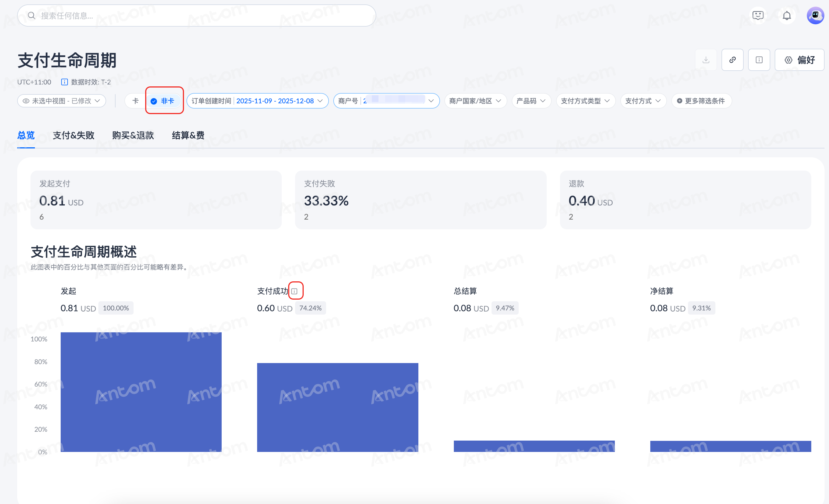This screenshot has height=504, width=829.
Task: Open the 商户号 merchant ID dropdown
Action: point(386,101)
